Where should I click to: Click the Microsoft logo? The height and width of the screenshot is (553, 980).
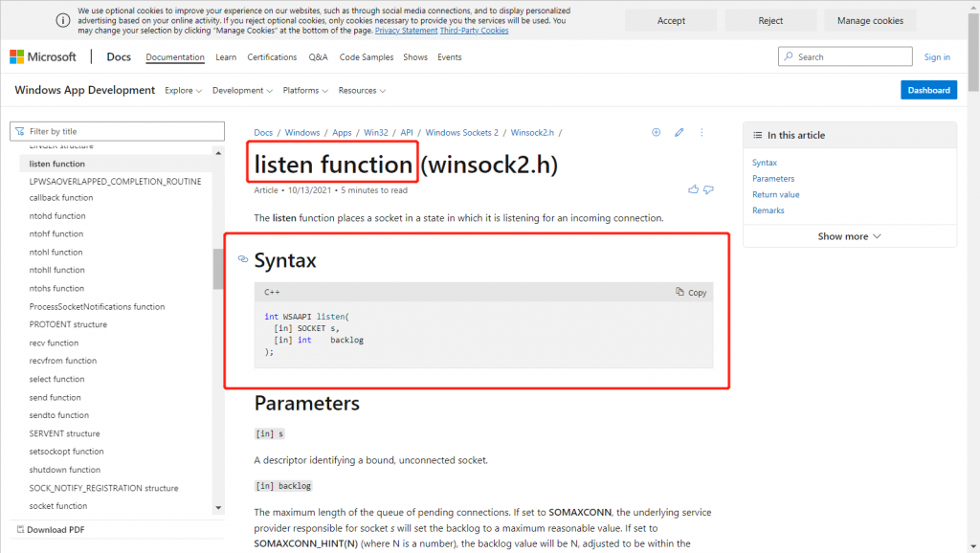click(43, 56)
